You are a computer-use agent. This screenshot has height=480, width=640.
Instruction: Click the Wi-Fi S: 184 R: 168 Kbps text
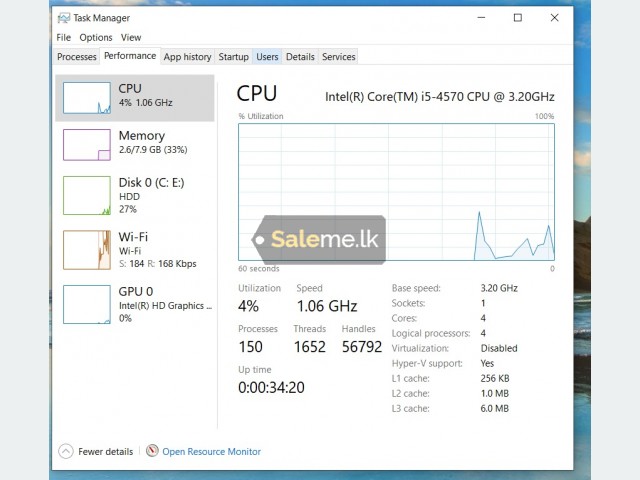pyautogui.click(x=158, y=264)
